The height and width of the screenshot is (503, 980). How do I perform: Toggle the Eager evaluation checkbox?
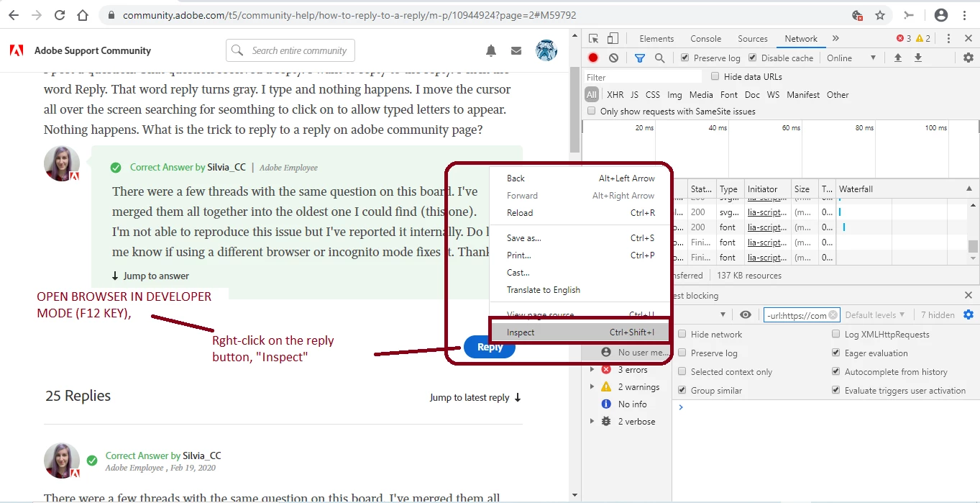pos(835,353)
